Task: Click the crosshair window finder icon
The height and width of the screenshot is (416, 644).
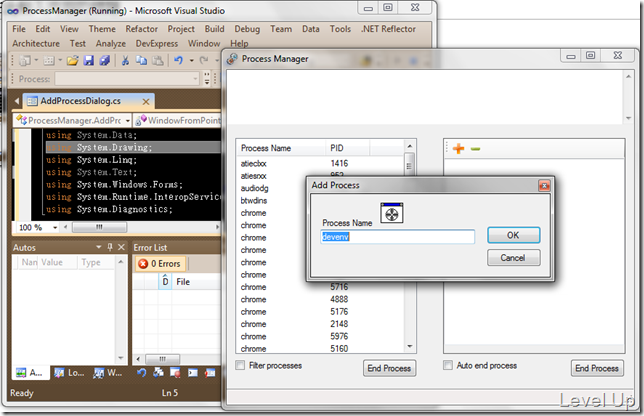Action: [x=391, y=213]
